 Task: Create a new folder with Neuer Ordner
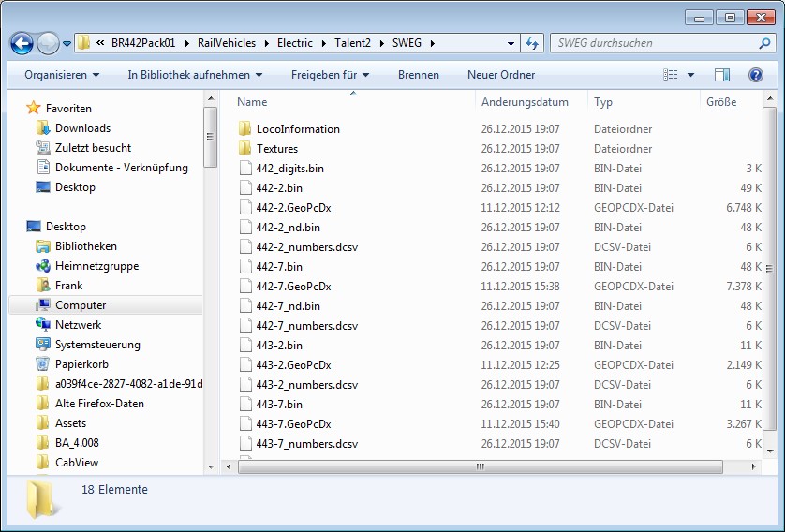(501, 75)
